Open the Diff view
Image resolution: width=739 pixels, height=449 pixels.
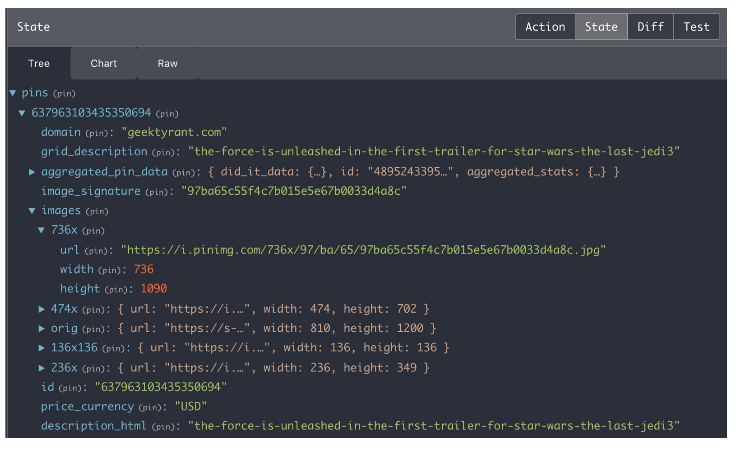tap(650, 27)
